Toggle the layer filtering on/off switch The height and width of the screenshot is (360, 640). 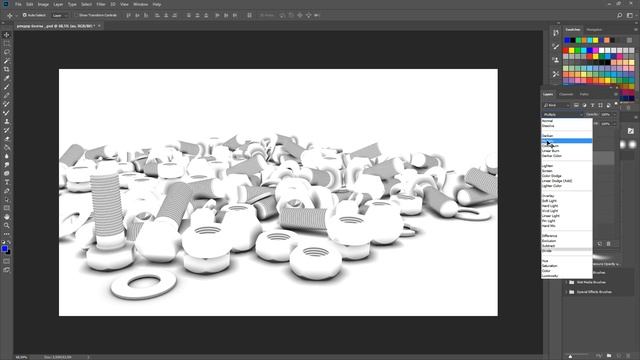616,104
